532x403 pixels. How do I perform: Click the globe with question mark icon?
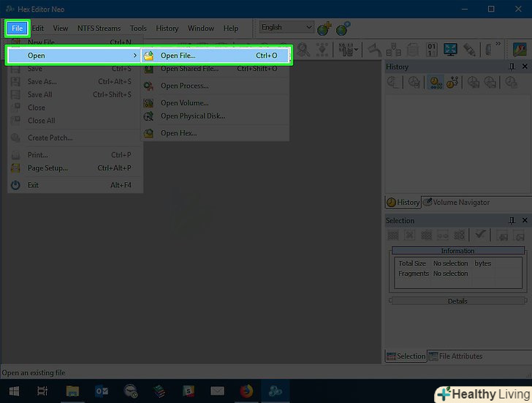coord(343,29)
